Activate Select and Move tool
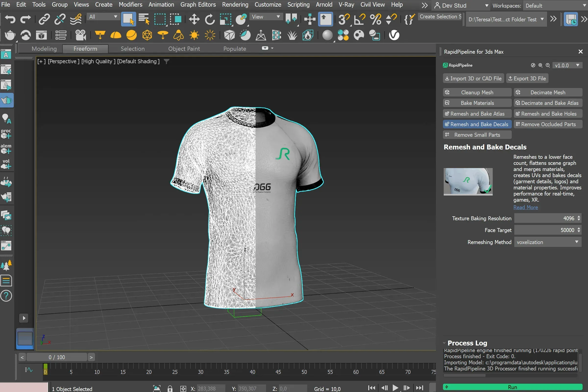Image resolution: width=588 pixels, height=392 pixels. point(194,19)
